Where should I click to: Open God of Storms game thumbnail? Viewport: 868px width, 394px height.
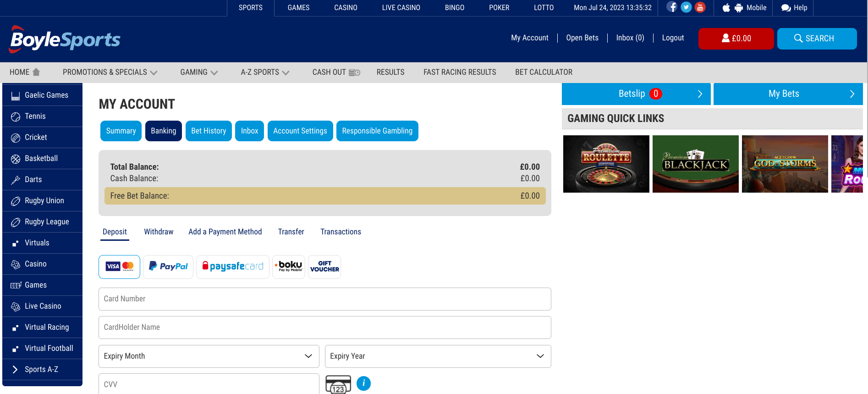(x=785, y=164)
